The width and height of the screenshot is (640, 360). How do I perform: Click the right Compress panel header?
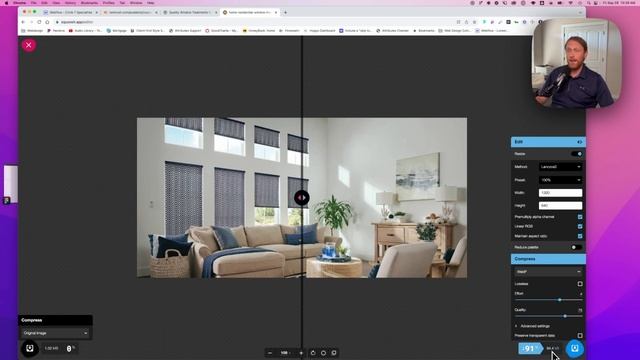click(x=548, y=259)
